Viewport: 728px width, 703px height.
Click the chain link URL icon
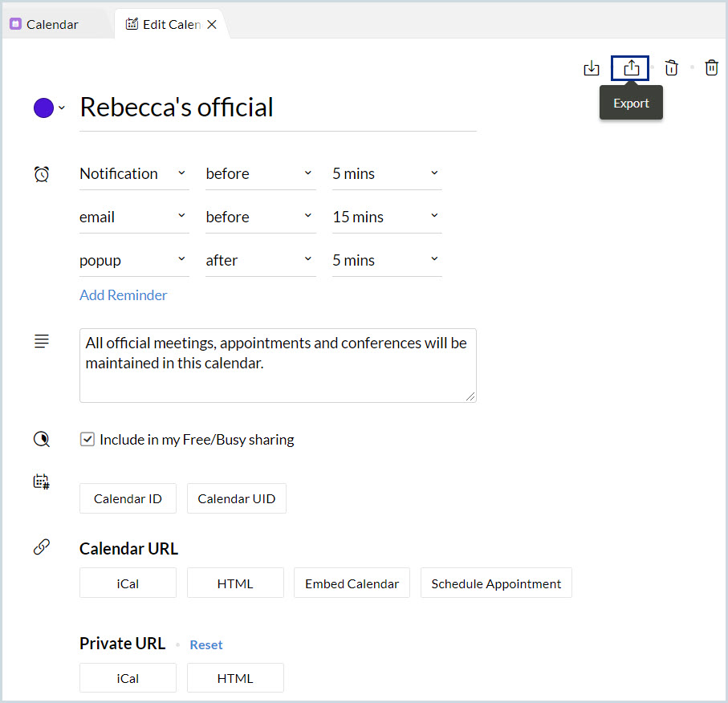pos(42,547)
